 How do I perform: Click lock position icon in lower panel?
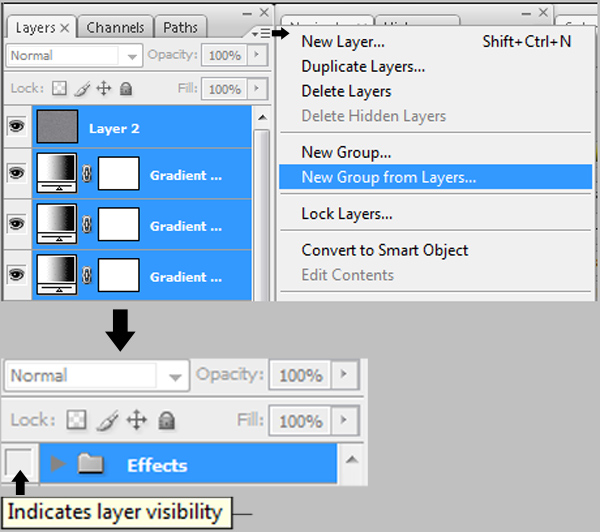tap(137, 420)
